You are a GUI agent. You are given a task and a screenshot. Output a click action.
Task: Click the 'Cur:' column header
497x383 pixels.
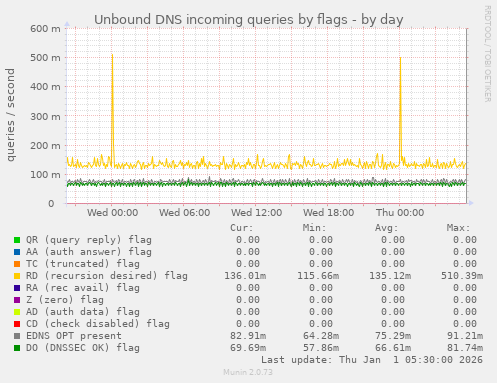pyautogui.click(x=242, y=228)
